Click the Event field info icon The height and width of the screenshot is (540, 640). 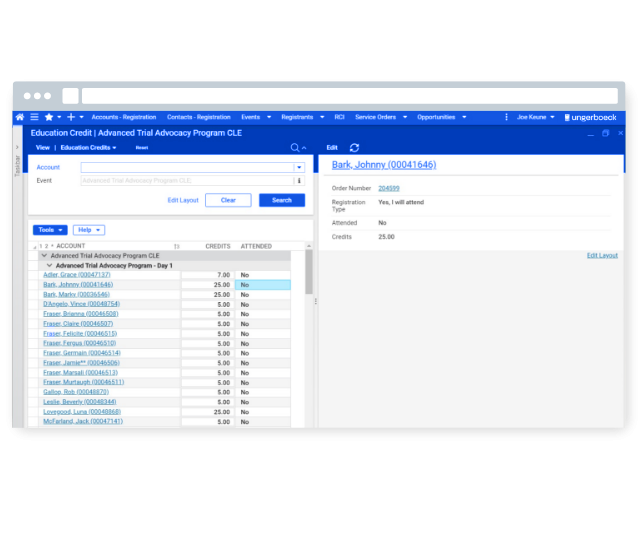298,181
